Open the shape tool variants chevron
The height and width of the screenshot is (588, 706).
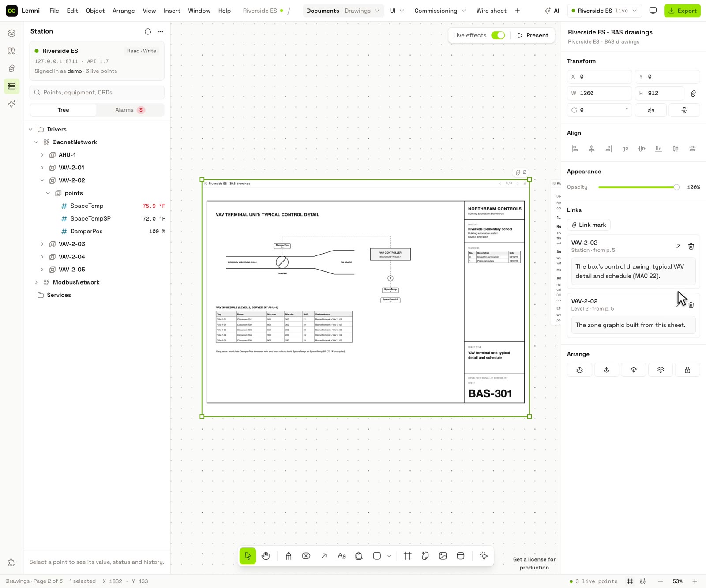(x=389, y=556)
